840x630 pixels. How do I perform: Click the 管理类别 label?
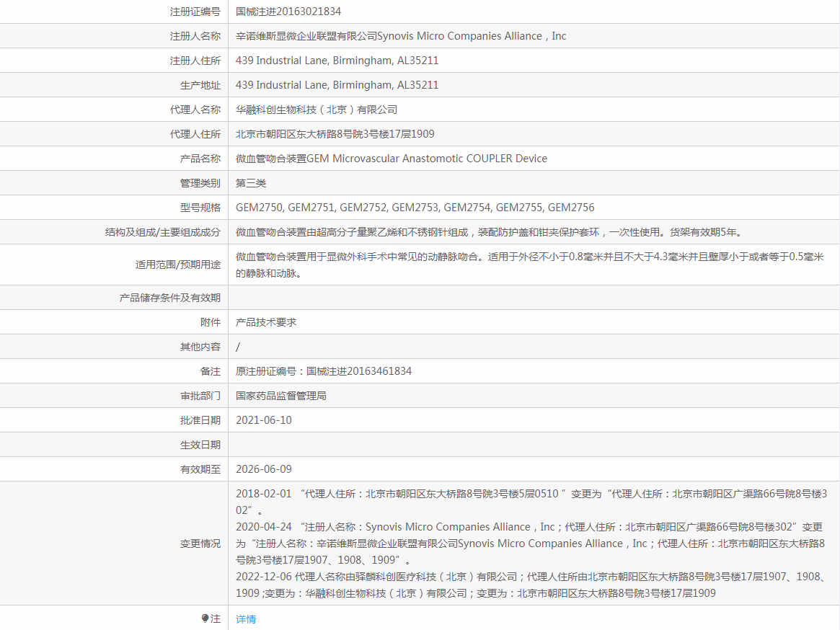pyautogui.click(x=200, y=183)
